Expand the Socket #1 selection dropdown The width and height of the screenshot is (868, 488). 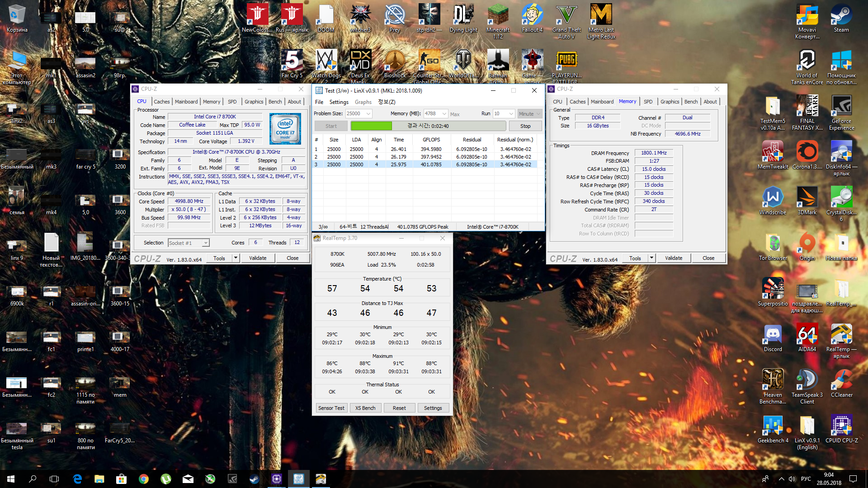[x=206, y=243]
